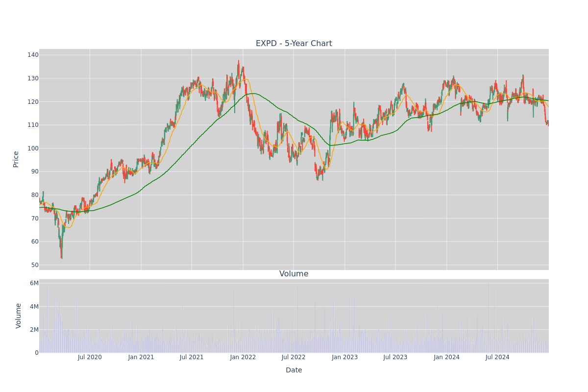This screenshot has height=392, width=588.
Task: Click the 50 price tick label
Action: 35,265
